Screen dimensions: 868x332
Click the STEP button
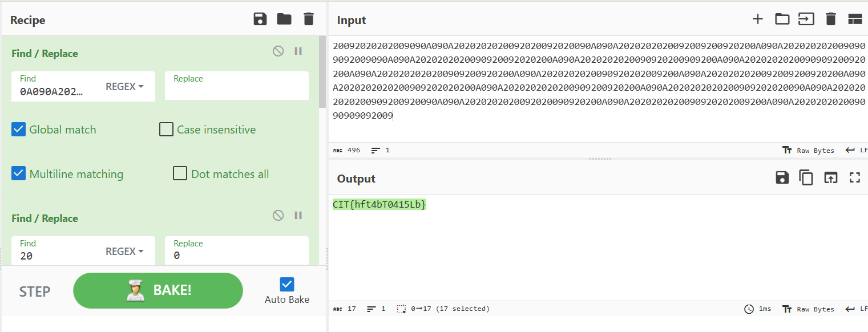click(x=35, y=291)
